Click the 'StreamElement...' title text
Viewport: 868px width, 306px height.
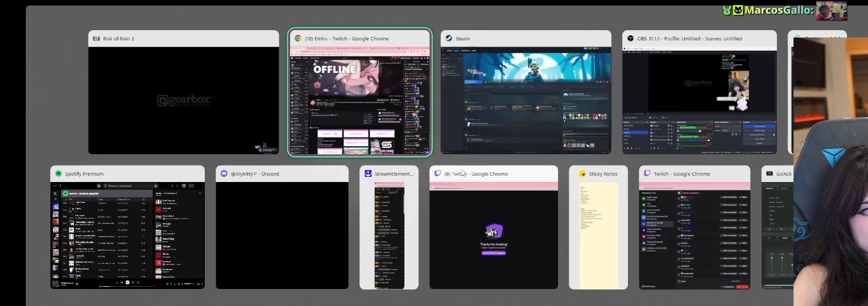[x=394, y=174]
